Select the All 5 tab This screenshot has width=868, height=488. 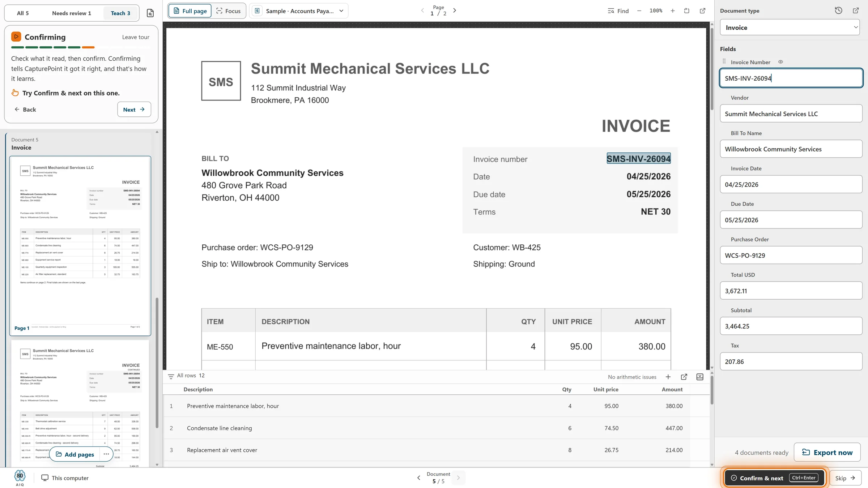point(23,13)
